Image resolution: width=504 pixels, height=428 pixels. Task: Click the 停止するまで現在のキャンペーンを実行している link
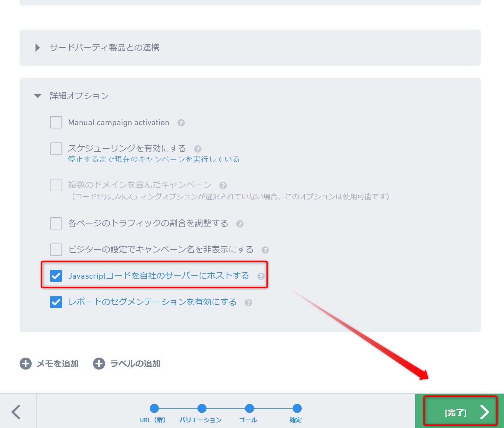tap(153, 159)
